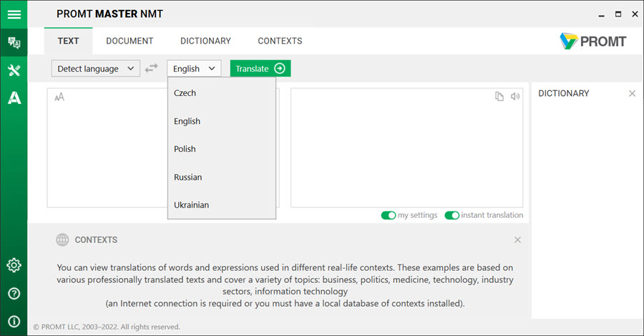The width and height of the screenshot is (644, 336).
Task: Click the PROMT logo
Action: coord(592,41)
